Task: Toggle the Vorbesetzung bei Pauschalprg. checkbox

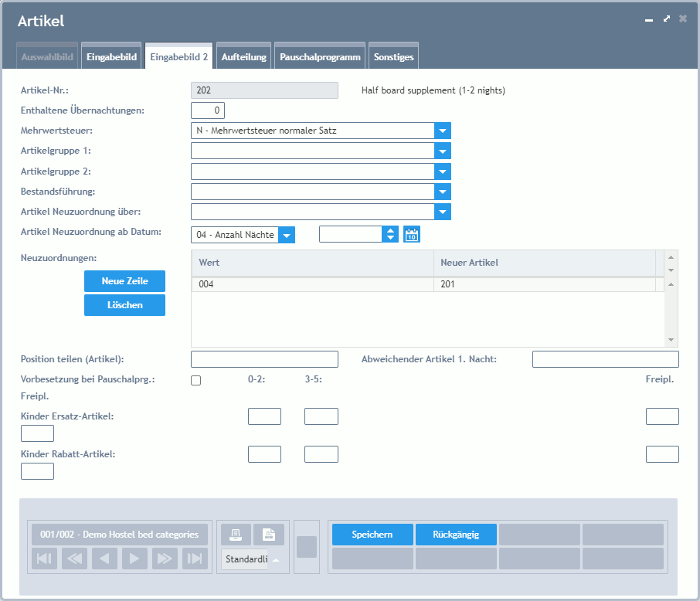Action: [x=196, y=380]
